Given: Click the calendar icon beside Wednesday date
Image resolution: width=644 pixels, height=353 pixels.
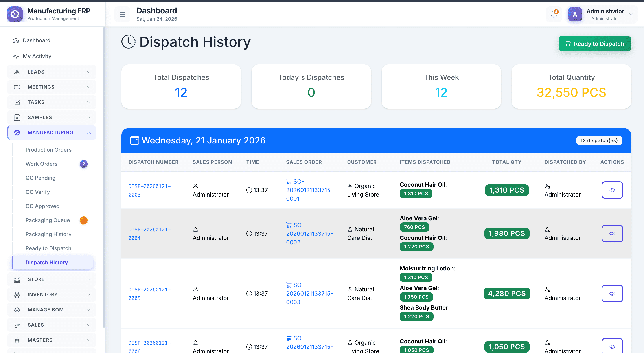Looking at the screenshot, I should pos(134,140).
